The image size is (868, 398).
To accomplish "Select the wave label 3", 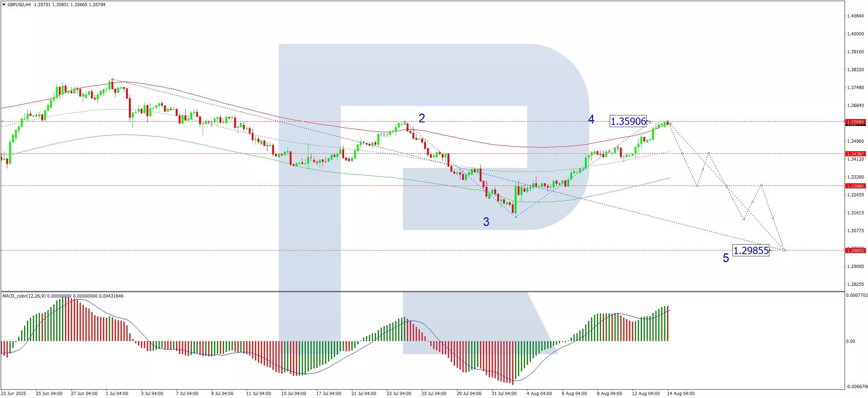I will point(486,222).
